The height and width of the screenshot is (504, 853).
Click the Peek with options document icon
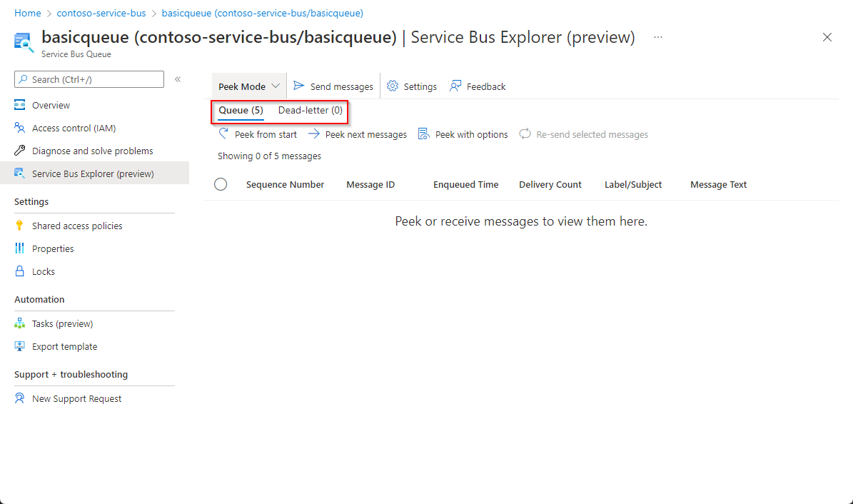click(x=423, y=134)
